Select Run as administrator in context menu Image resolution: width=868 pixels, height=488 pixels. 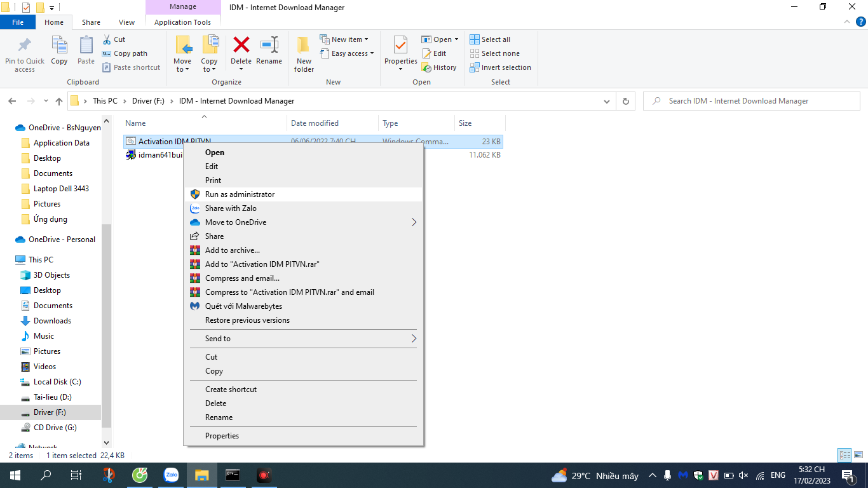pyautogui.click(x=304, y=194)
